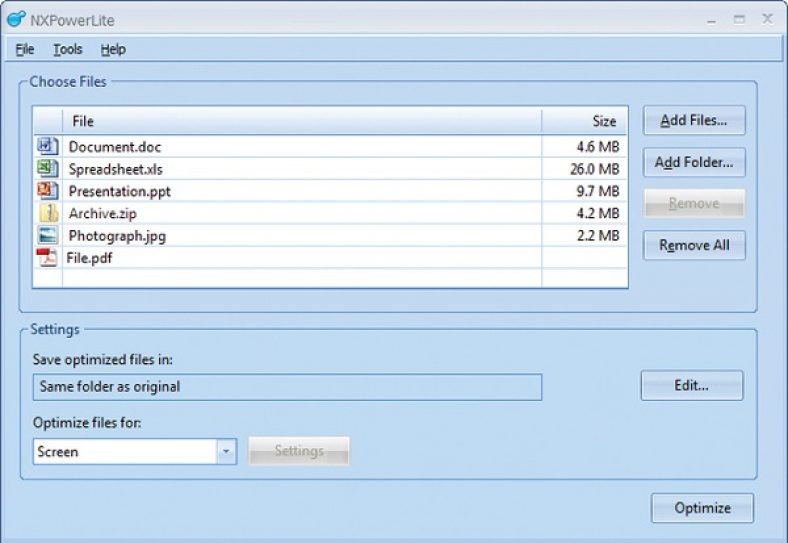
Task: Click the greyed Remove button
Action: click(x=694, y=203)
